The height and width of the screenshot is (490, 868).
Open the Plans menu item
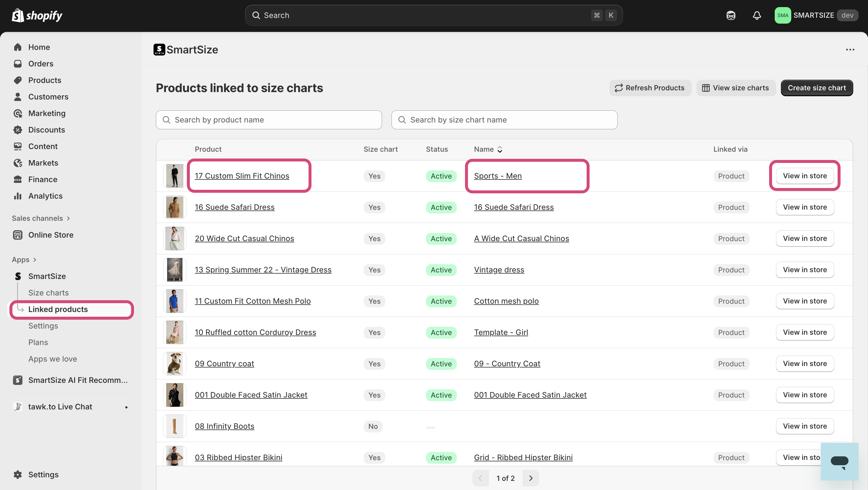pyautogui.click(x=38, y=342)
